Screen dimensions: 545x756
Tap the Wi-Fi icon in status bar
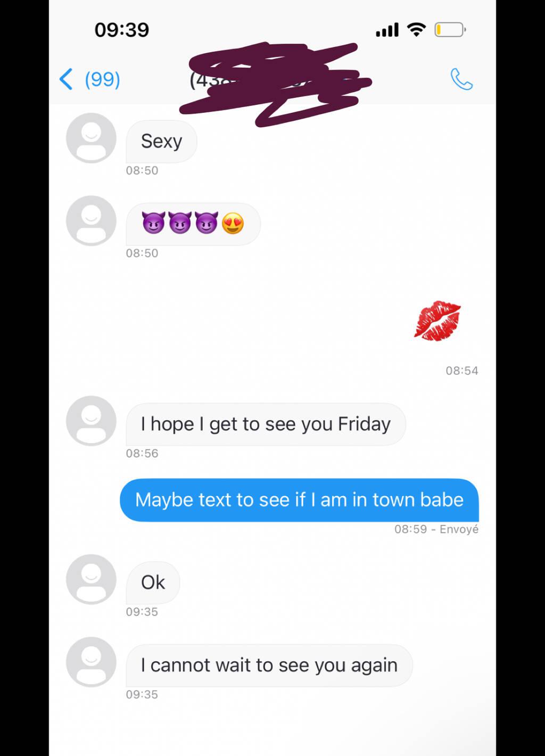[x=417, y=30]
